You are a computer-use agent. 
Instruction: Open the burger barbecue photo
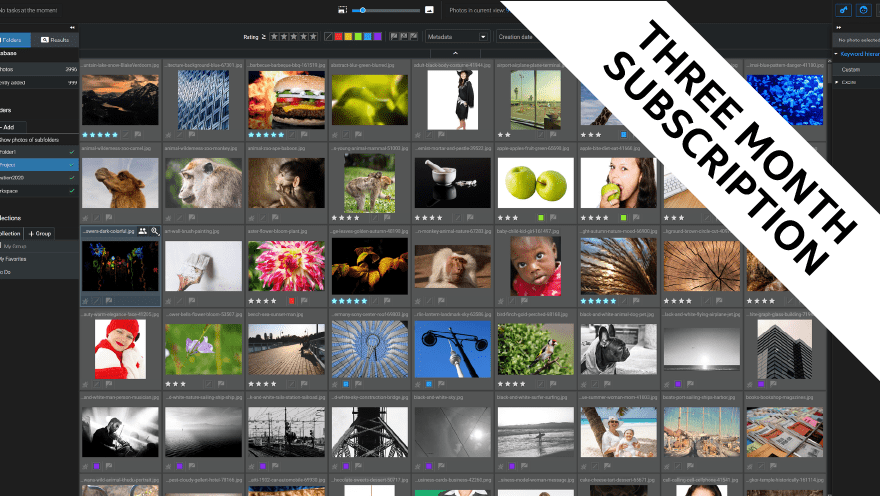(x=286, y=100)
